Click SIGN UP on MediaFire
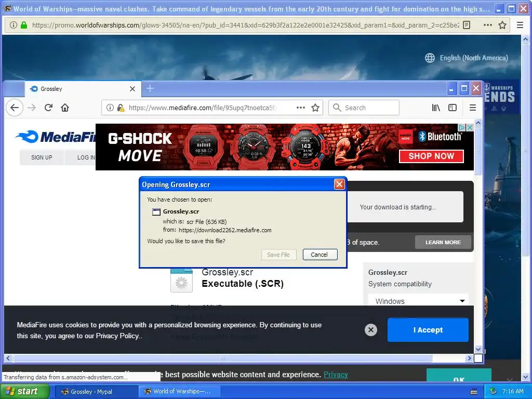This screenshot has height=399, width=532. click(x=42, y=157)
